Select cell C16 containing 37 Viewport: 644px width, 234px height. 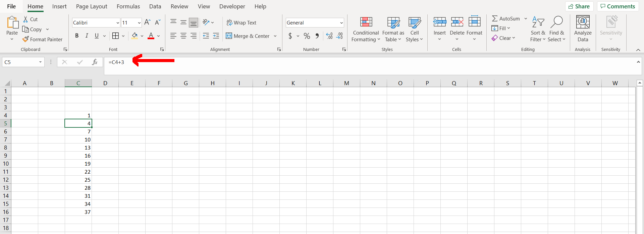click(78, 212)
